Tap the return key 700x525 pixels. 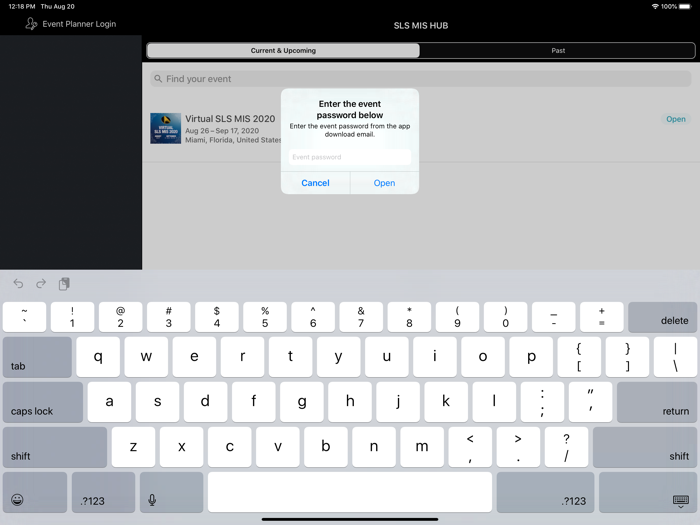tap(657, 402)
